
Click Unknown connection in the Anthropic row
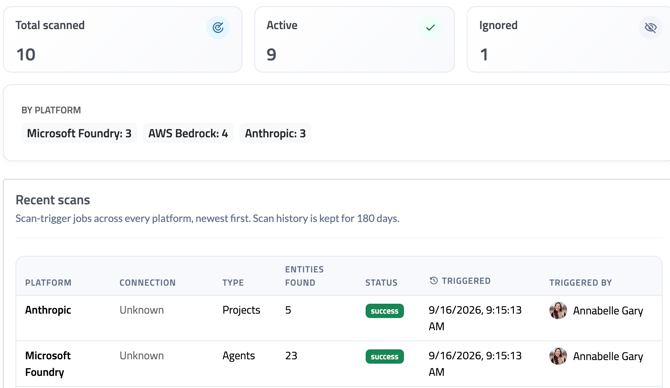click(141, 310)
